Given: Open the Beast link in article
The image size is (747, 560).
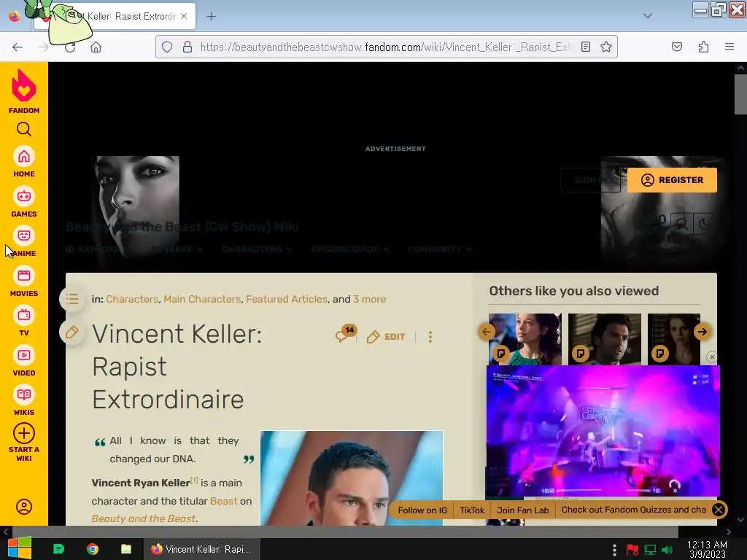Looking at the screenshot, I should point(223,501).
